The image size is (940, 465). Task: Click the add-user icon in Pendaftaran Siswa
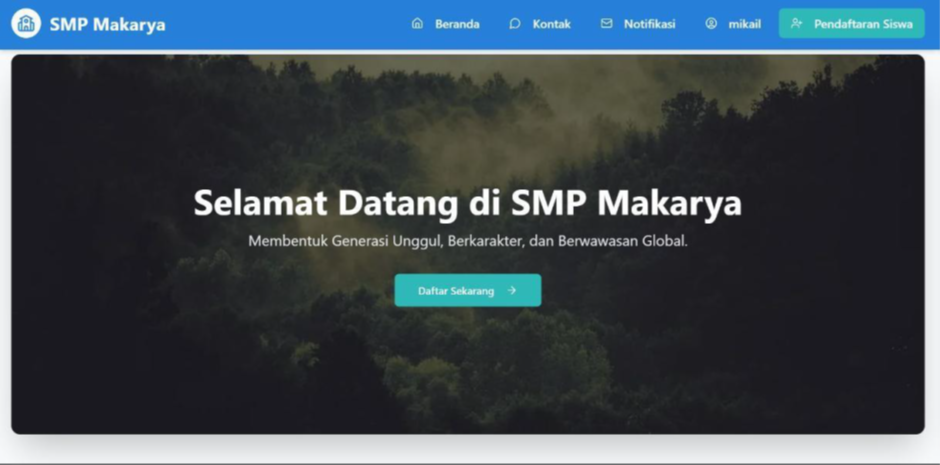pyautogui.click(x=796, y=24)
